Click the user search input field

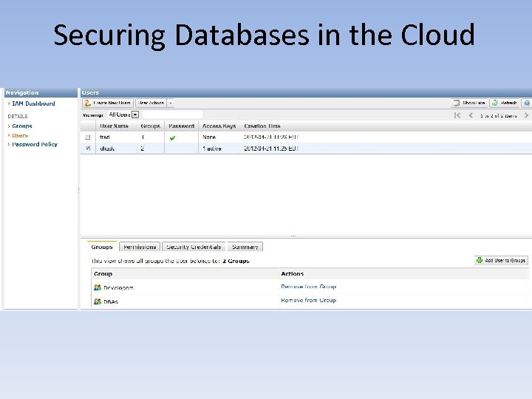172,115
